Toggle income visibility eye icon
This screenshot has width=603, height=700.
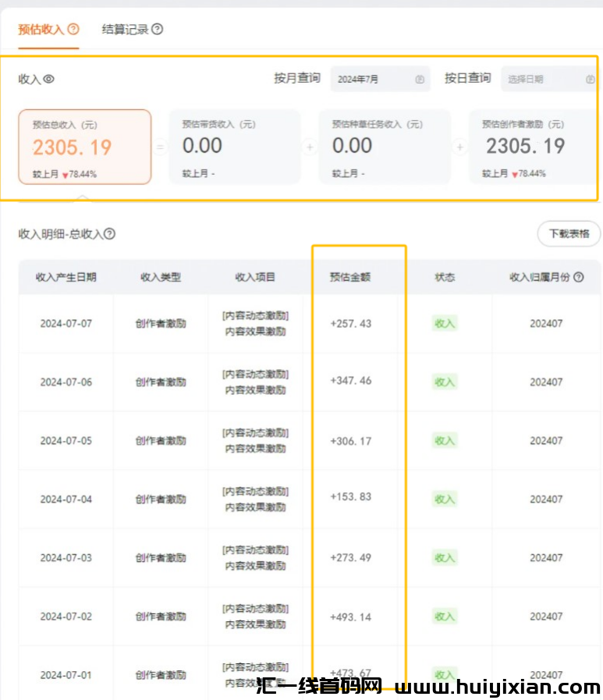48,79
